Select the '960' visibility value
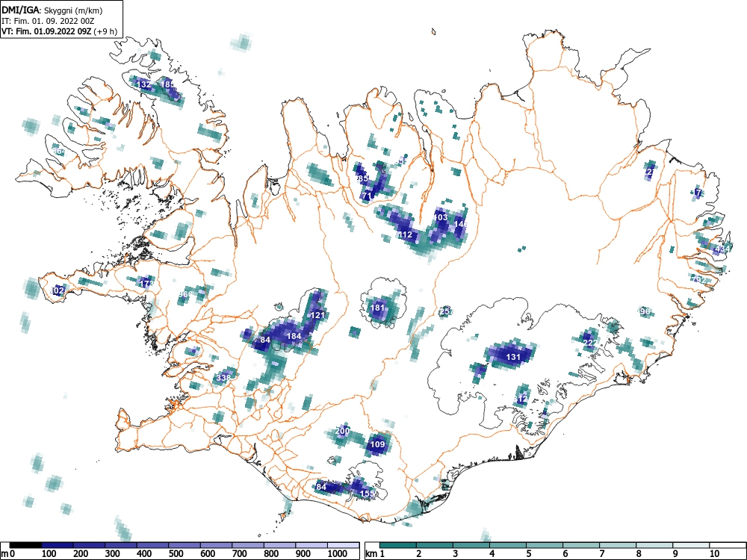This screenshot has width=747, height=560. [185, 293]
